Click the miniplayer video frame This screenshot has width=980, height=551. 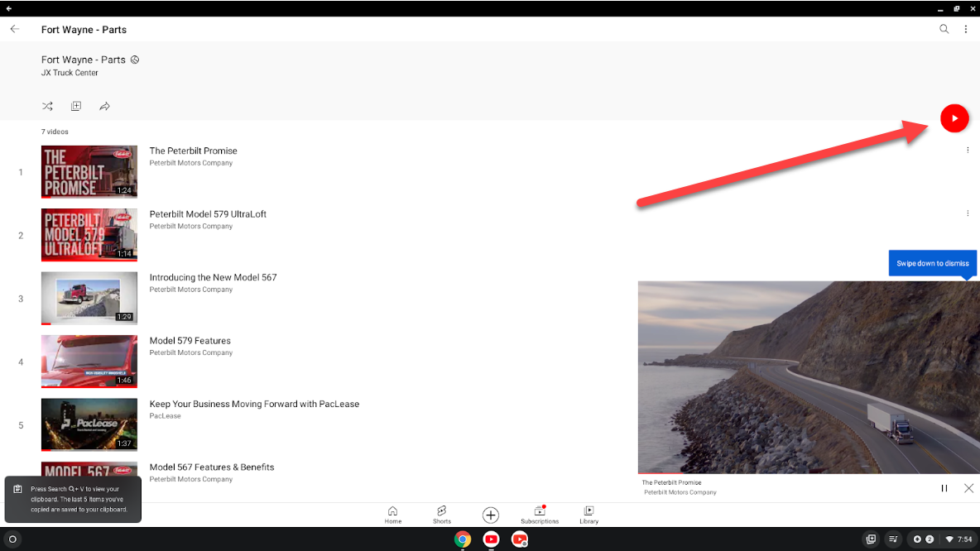pos(808,377)
